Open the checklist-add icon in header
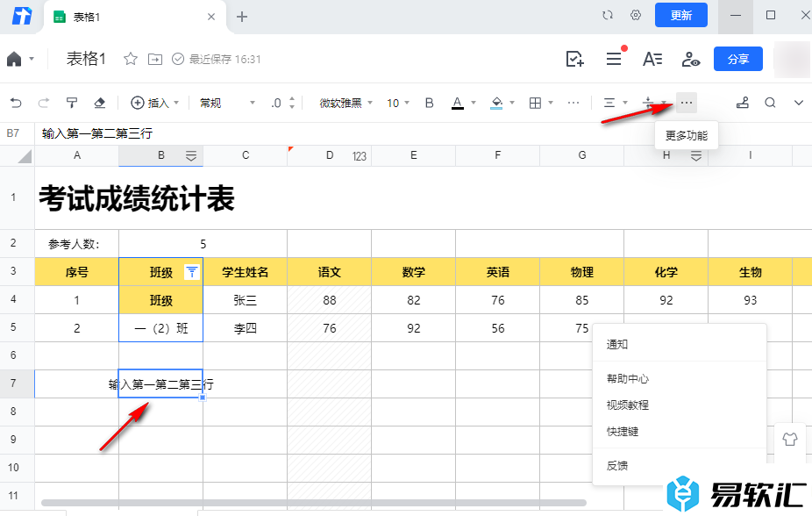The height and width of the screenshot is (516, 812). point(575,59)
